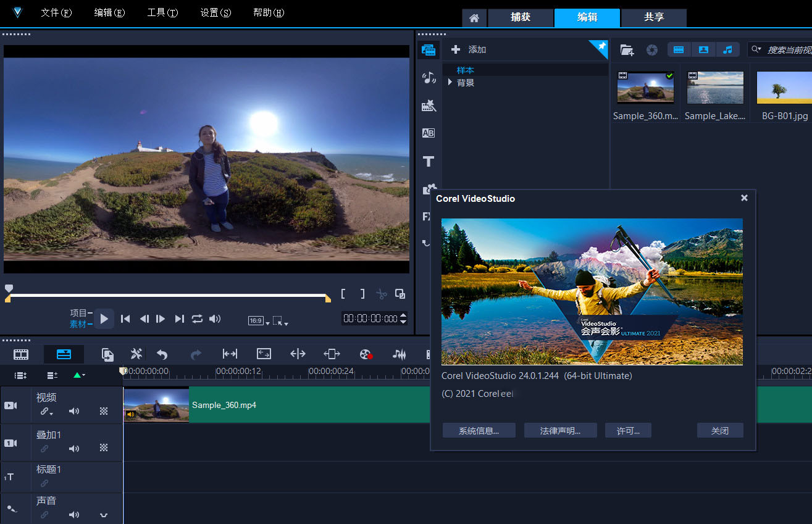Mute the 叠加1 track audio
812x524 pixels.
pos(74,449)
